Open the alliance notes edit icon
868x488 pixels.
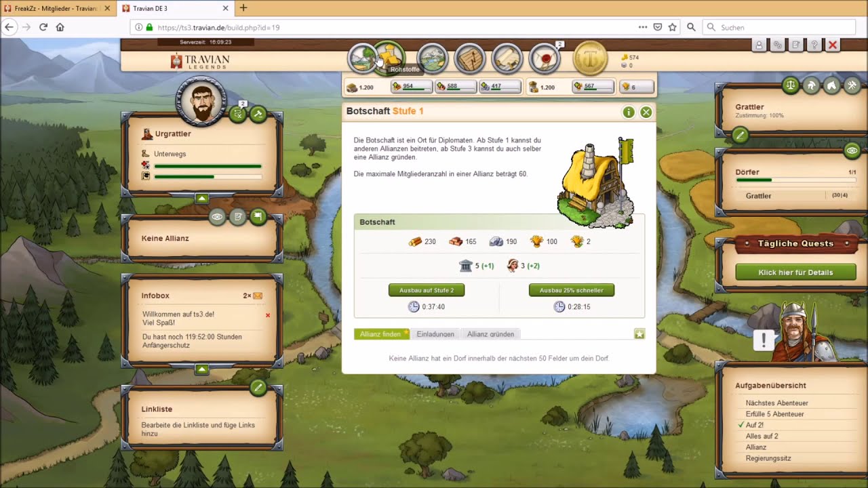click(237, 217)
